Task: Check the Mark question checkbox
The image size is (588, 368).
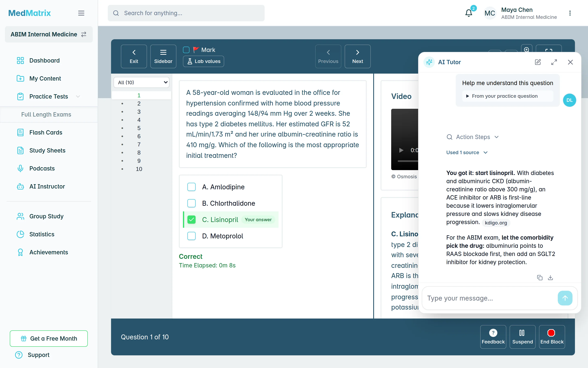Action: (186, 50)
